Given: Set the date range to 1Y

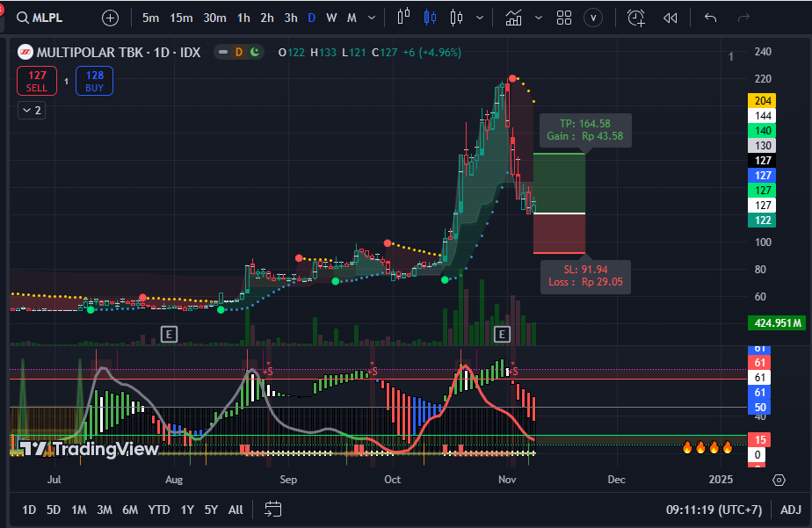Looking at the screenshot, I should (187, 510).
